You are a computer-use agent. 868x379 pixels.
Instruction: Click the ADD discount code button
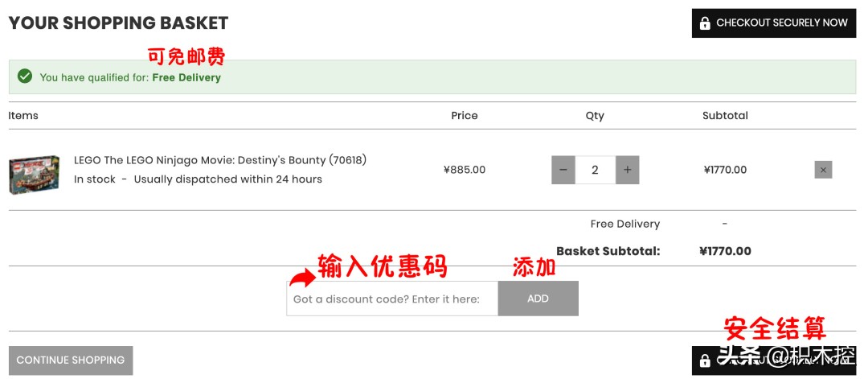click(538, 299)
